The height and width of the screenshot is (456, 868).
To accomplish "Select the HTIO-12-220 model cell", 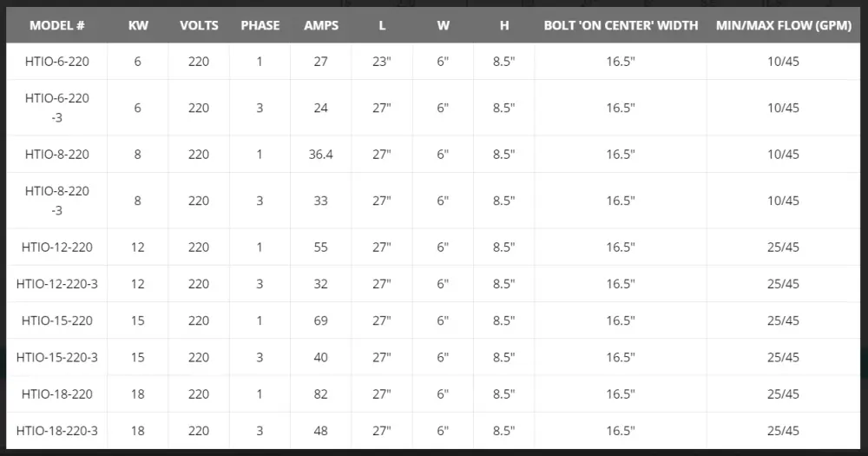I will tap(57, 248).
